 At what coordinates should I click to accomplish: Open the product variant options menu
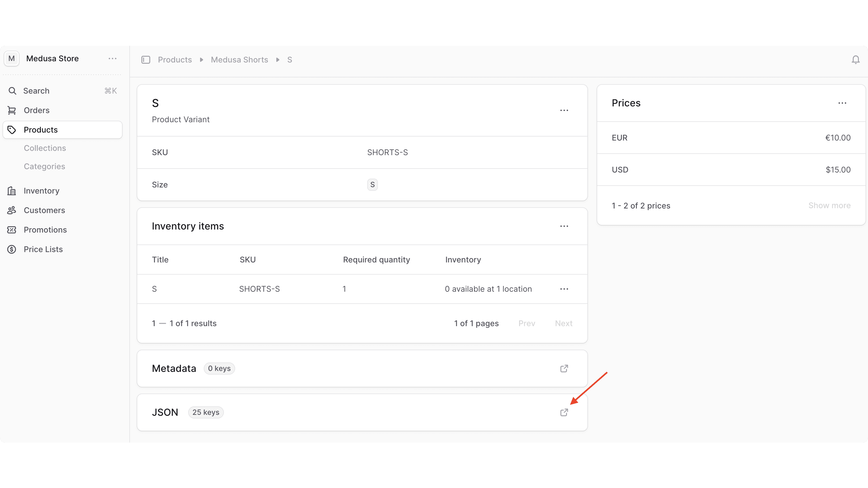[565, 110]
